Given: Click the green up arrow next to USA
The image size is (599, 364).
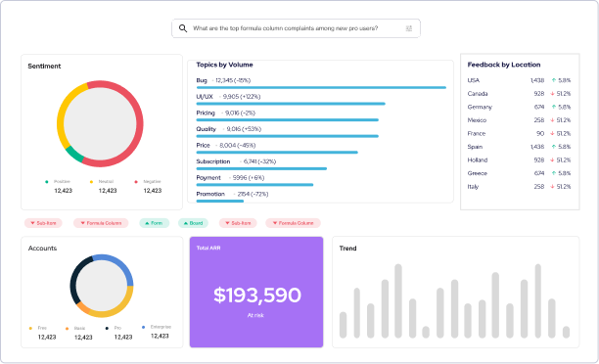Looking at the screenshot, I should pyautogui.click(x=554, y=80).
